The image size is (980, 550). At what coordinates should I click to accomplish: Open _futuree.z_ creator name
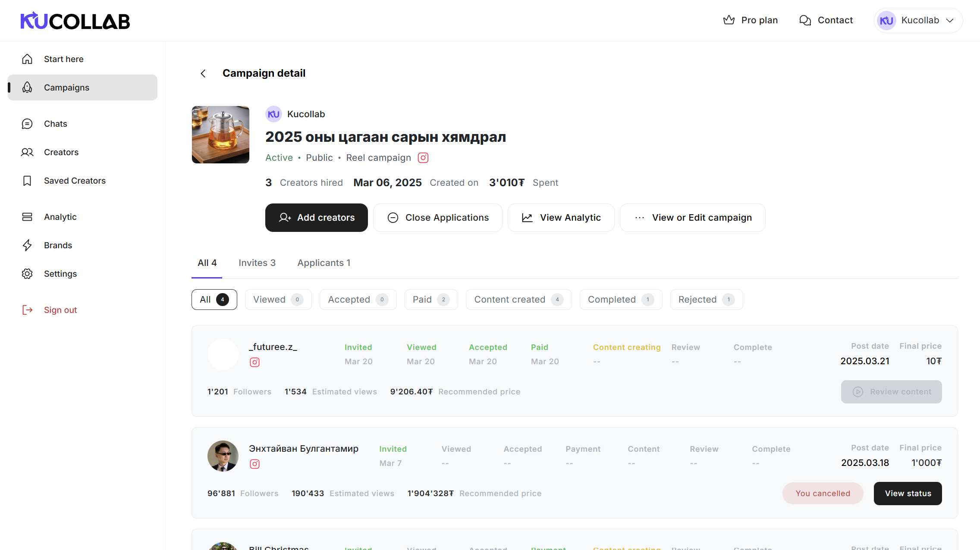click(273, 347)
